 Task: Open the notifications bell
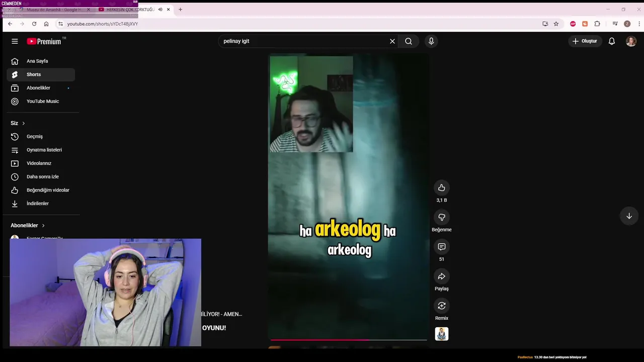coord(612,41)
